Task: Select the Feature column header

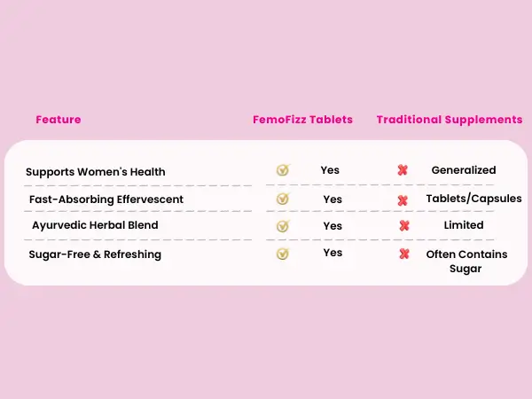Action: coord(59,120)
